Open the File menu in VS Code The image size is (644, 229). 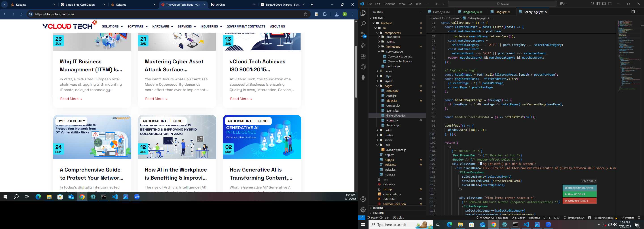[x=369, y=4]
